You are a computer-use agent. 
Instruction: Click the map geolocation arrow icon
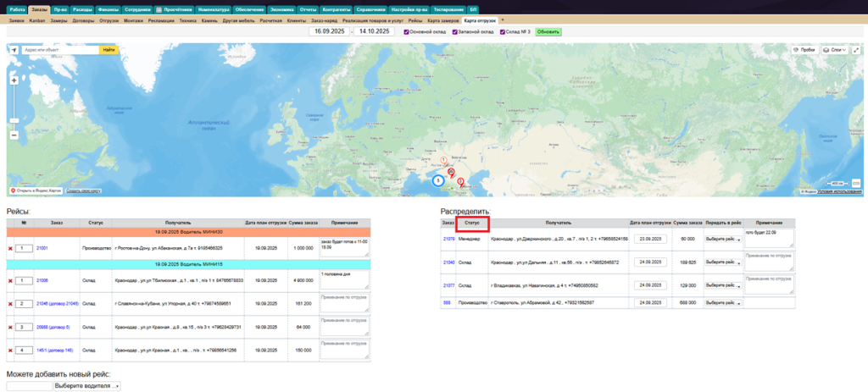[x=14, y=50]
